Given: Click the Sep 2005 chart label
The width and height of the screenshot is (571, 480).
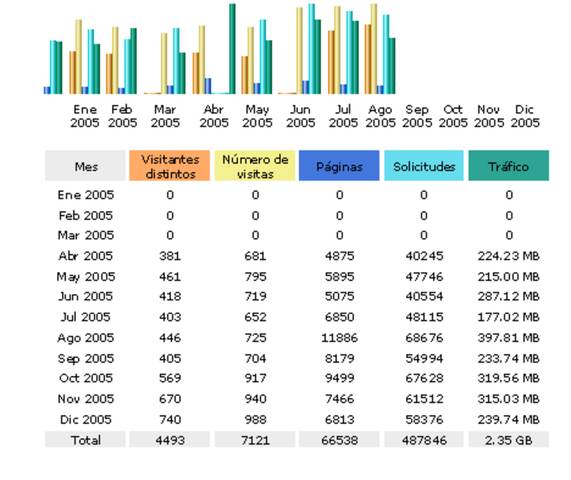Looking at the screenshot, I should (417, 116).
